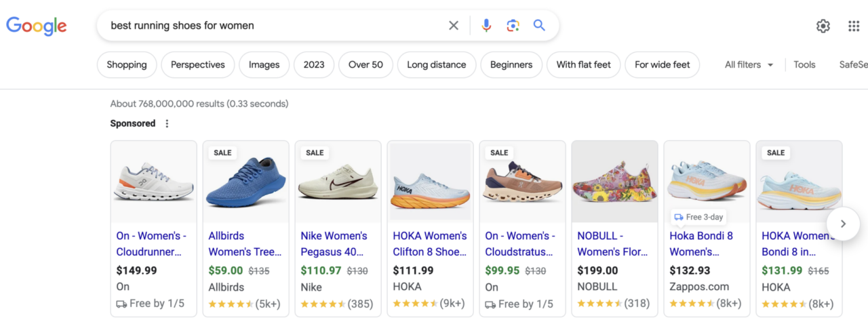
Task: Open Google Lens image search icon
Action: click(x=513, y=26)
